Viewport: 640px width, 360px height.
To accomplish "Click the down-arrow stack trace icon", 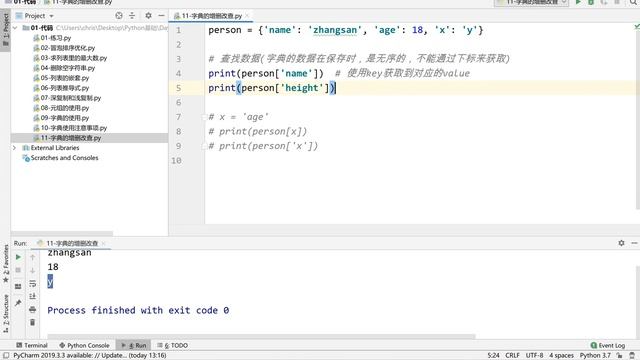I will [33, 270].
